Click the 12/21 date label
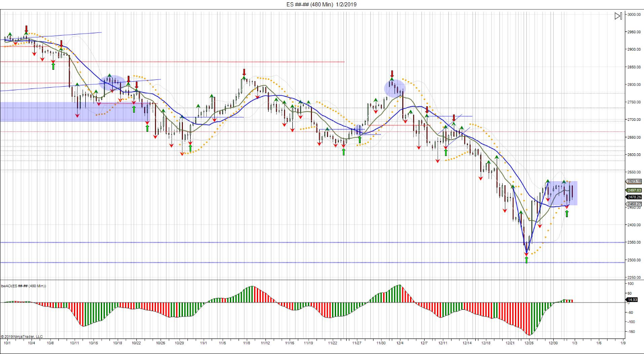Screen dimensions: 644x354 click(x=510, y=343)
